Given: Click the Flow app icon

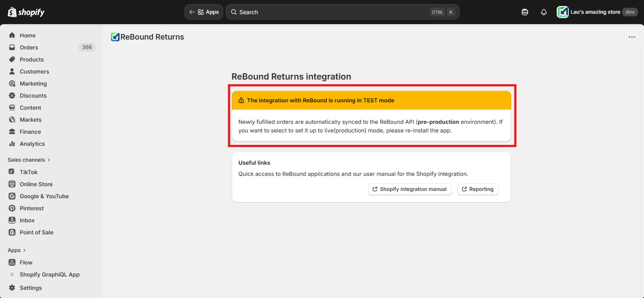Looking at the screenshot, I should (x=12, y=262).
